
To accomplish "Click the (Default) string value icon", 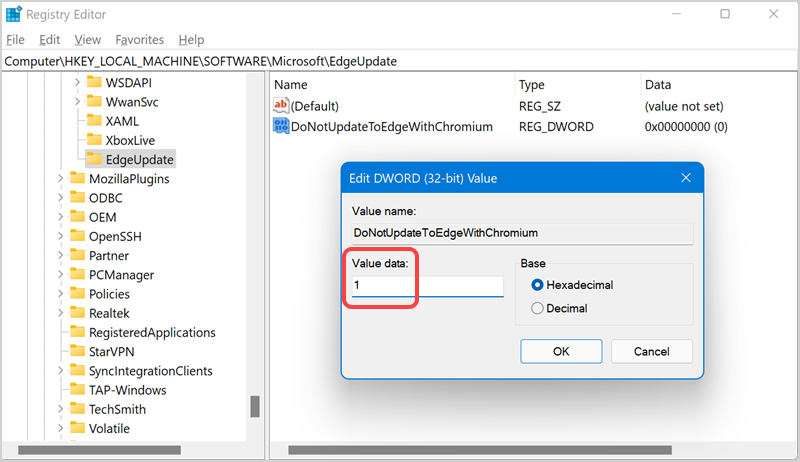I will click(281, 106).
